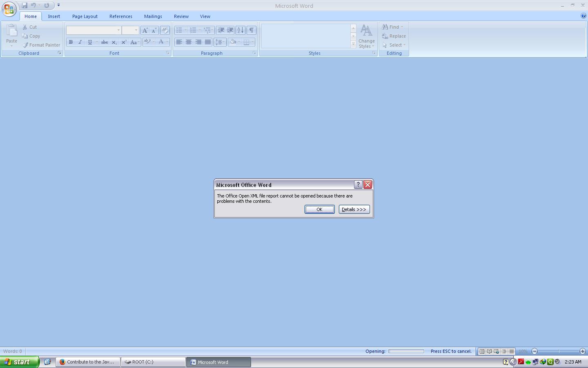
Task: Open the Styles pane launcher
Action: (x=374, y=53)
